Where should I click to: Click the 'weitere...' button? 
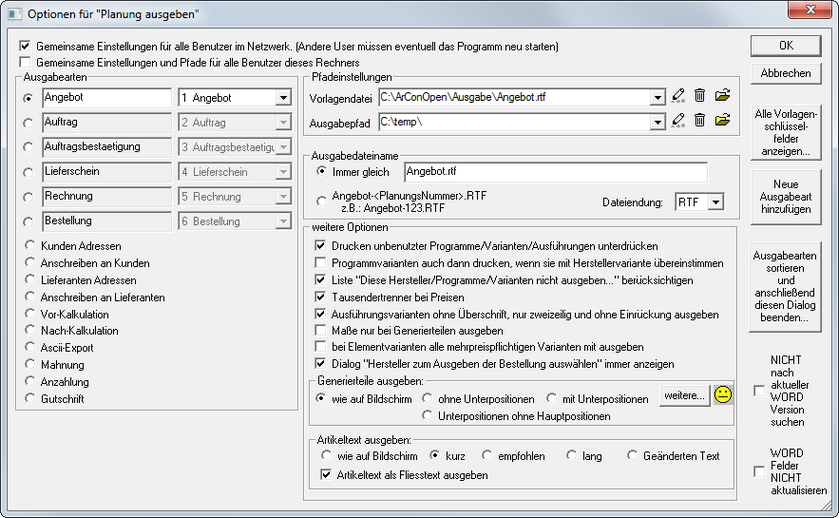point(684,396)
